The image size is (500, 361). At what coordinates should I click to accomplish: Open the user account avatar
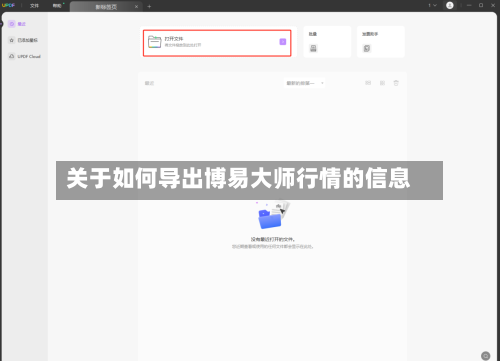coord(450,5)
